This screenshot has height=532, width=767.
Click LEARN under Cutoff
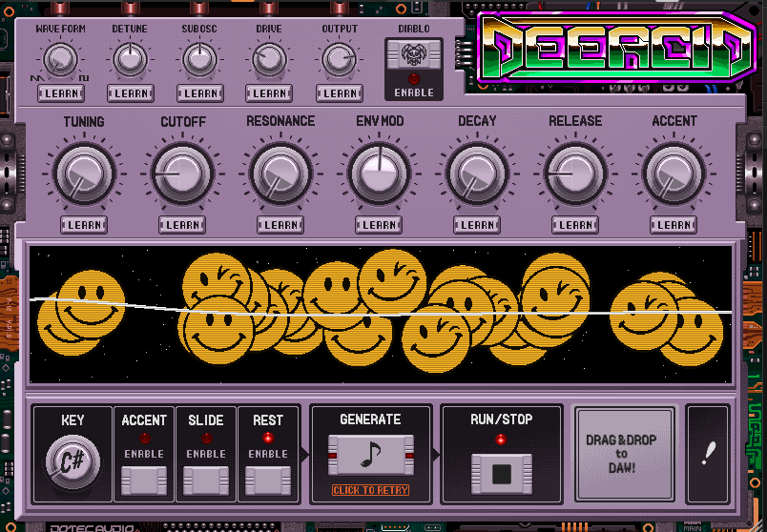tap(182, 225)
